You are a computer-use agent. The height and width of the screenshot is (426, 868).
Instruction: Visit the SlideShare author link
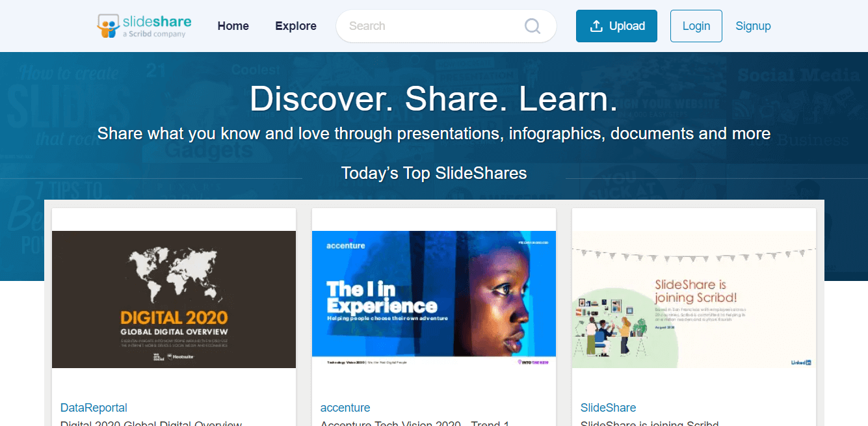tap(608, 408)
